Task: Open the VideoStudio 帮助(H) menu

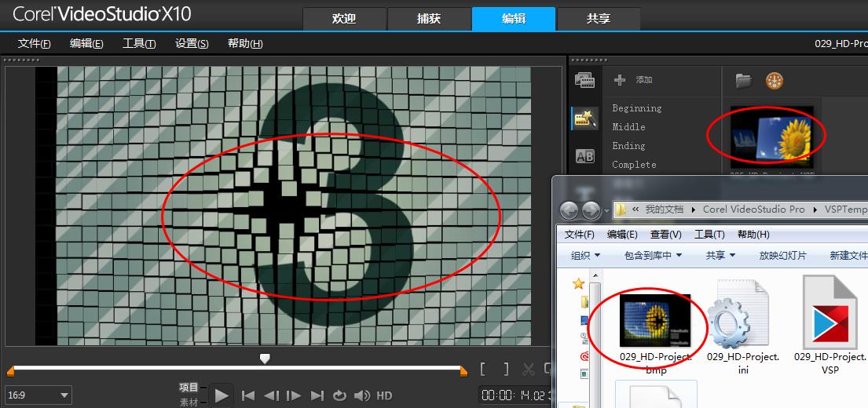Action: coord(245,44)
